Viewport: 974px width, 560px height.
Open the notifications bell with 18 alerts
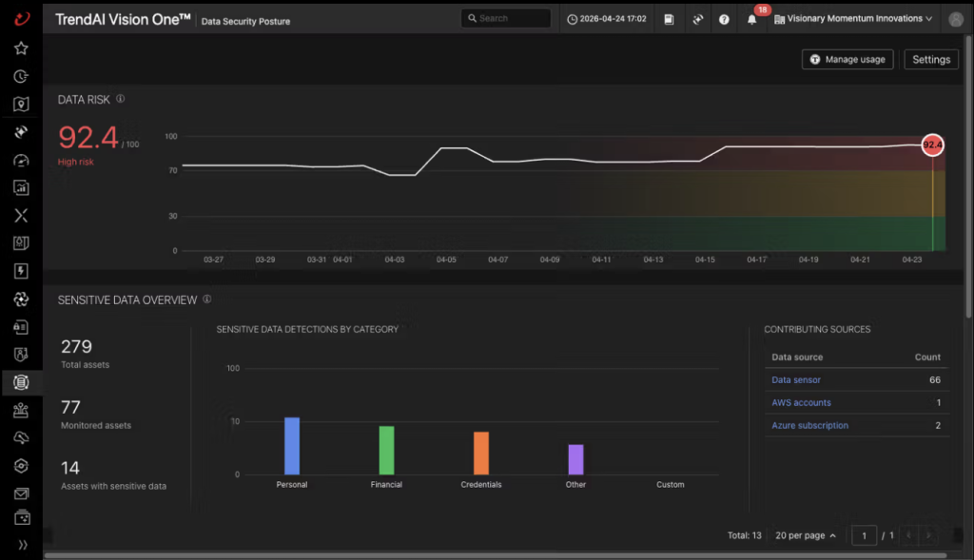point(751,19)
